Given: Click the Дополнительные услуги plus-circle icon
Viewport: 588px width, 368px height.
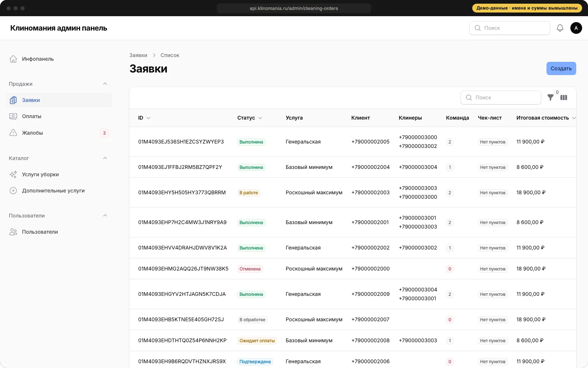Looking at the screenshot, I should point(13,191).
